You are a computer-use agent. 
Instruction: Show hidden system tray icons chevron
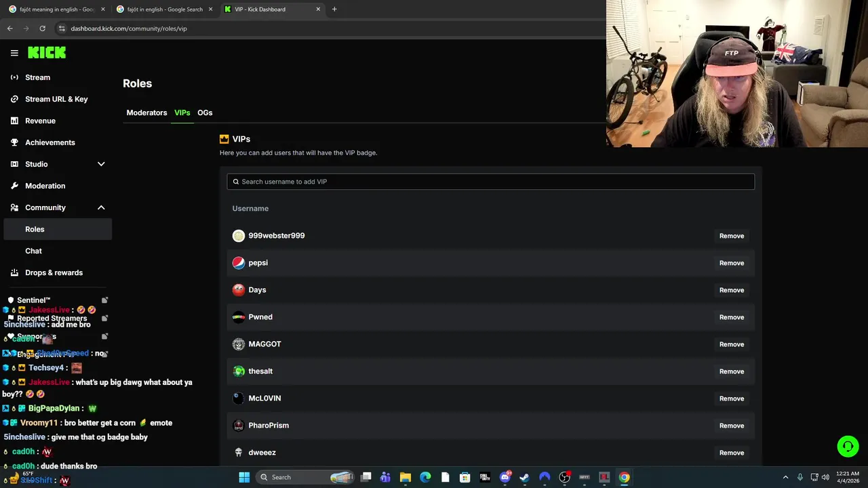[785, 477]
